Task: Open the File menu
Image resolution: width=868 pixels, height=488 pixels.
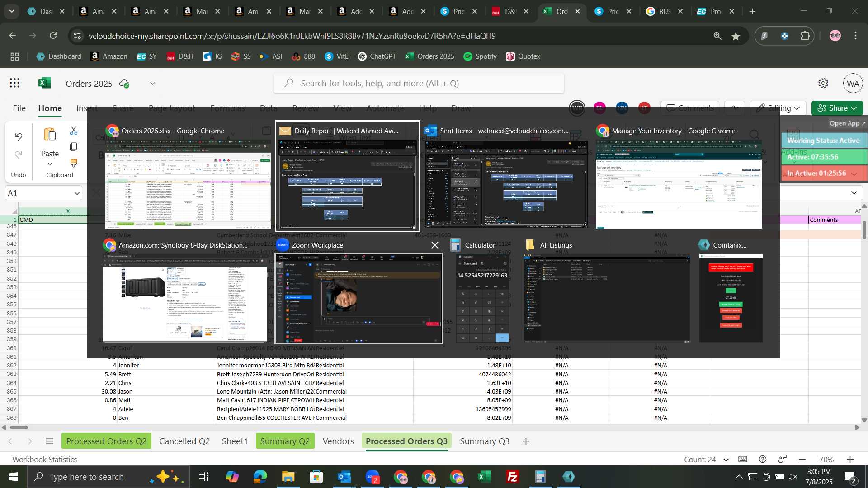Action: [x=19, y=108]
